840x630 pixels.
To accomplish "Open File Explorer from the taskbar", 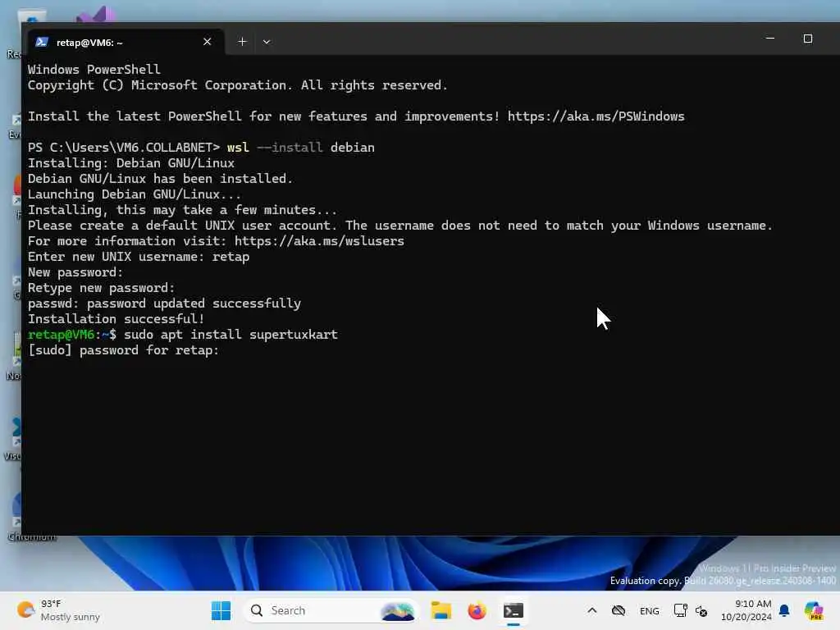I will 441,610.
